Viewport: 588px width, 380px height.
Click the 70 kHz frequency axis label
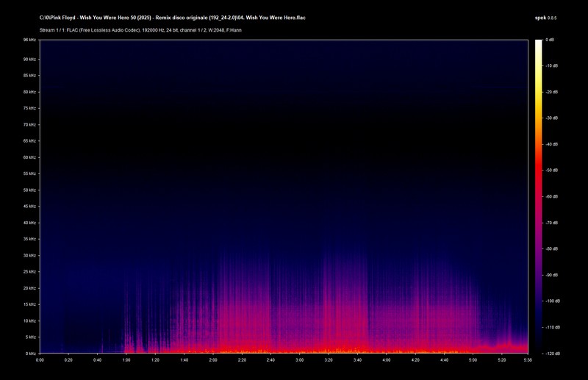[29, 124]
